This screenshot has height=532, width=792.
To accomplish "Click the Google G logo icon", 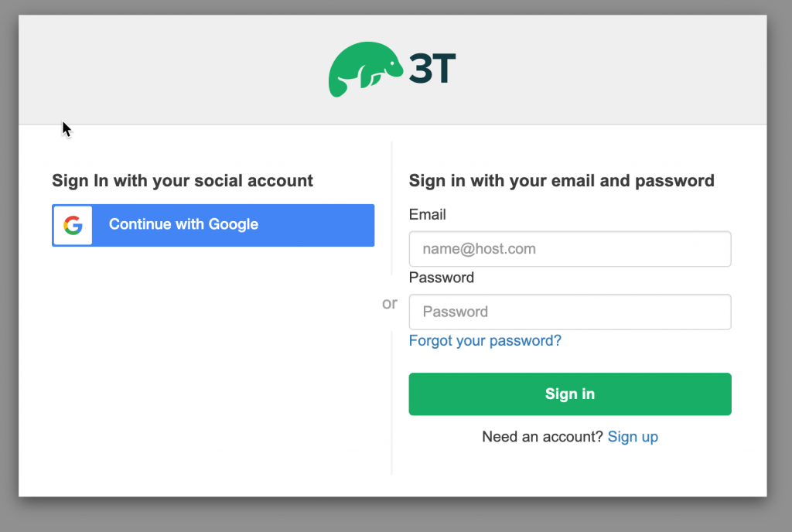I will [x=73, y=225].
